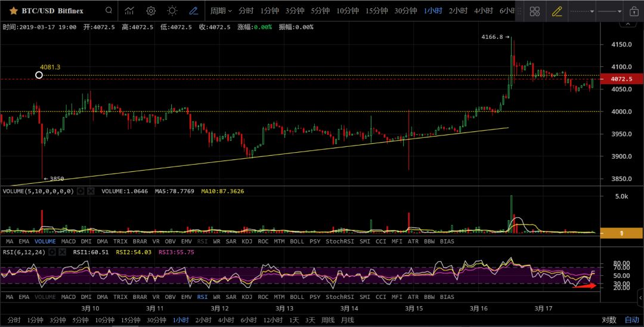Select MA in the volume panel indicators
Viewport: 644px width, 327px height.
[x=10, y=241]
